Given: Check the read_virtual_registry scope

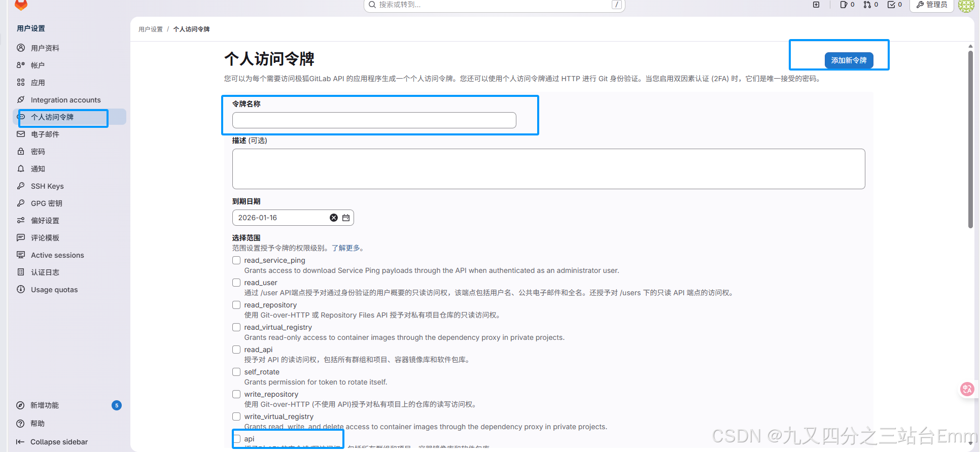Looking at the screenshot, I should click(x=236, y=327).
